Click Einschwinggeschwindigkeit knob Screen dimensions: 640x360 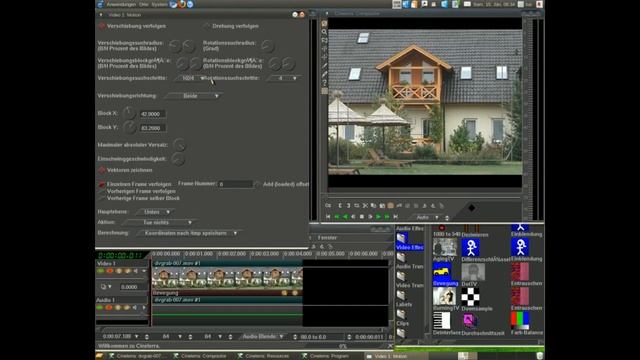(178, 159)
